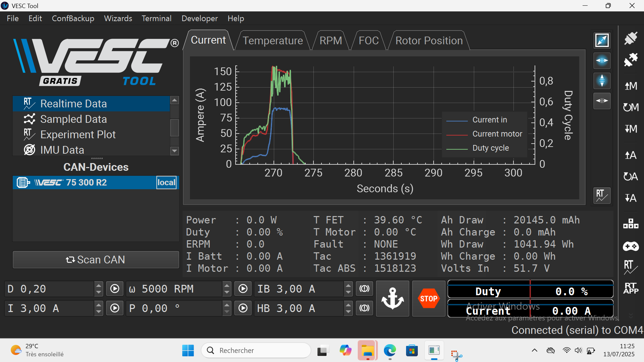Select Sampled Data in the page list
The height and width of the screenshot is (362, 644).
click(x=73, y=119)
